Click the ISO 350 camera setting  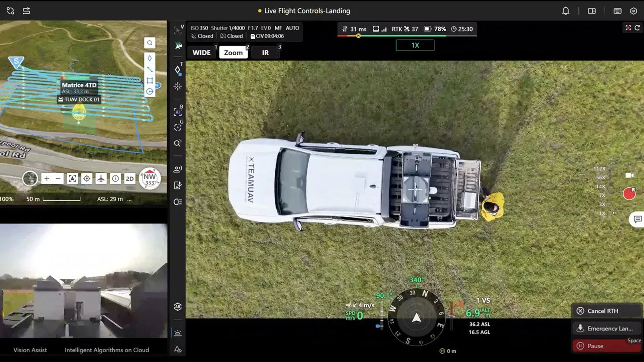tap(199, 28)
